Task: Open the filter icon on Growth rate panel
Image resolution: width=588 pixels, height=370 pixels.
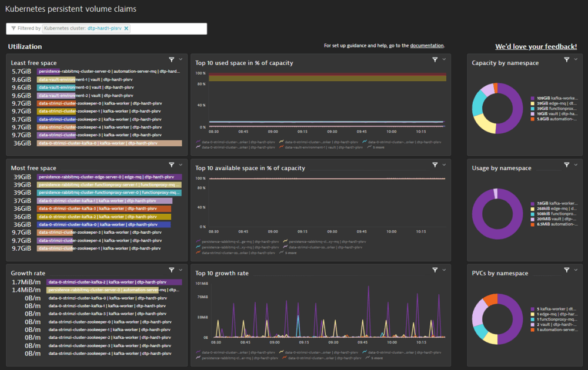Action: click(171, 270)
